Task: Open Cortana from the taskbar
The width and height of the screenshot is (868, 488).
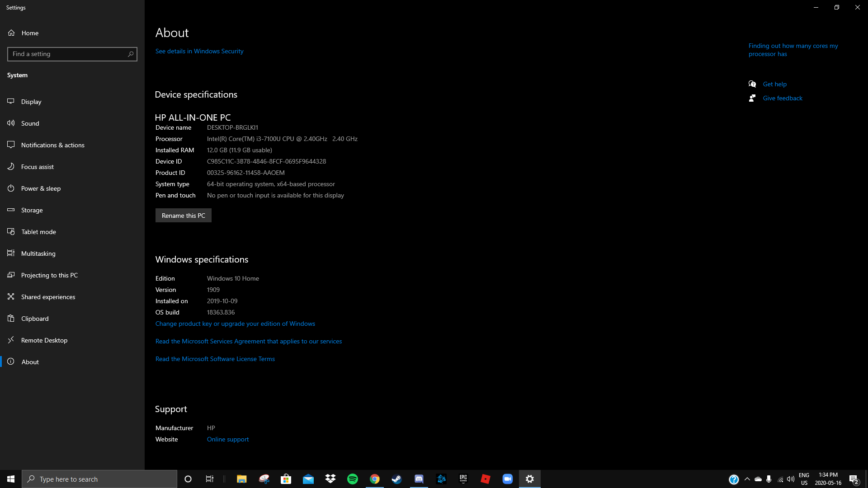Action: (188, 479)
